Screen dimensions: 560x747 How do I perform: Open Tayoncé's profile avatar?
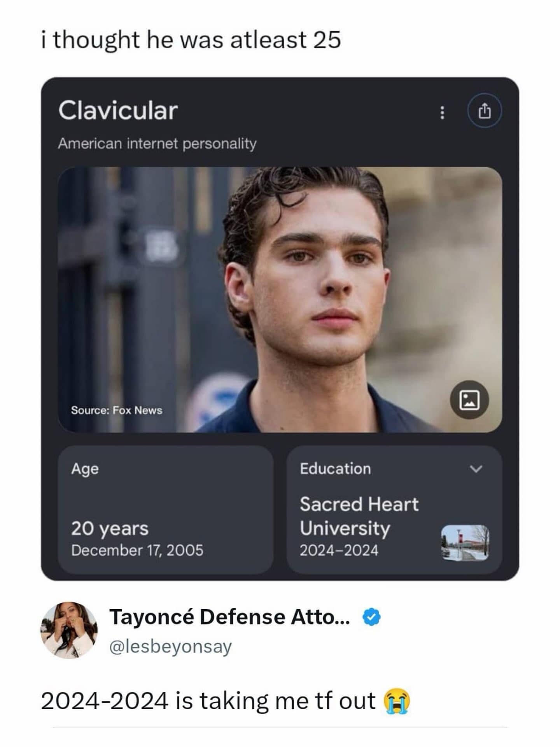pyautogui.click(x=69, y=630)
